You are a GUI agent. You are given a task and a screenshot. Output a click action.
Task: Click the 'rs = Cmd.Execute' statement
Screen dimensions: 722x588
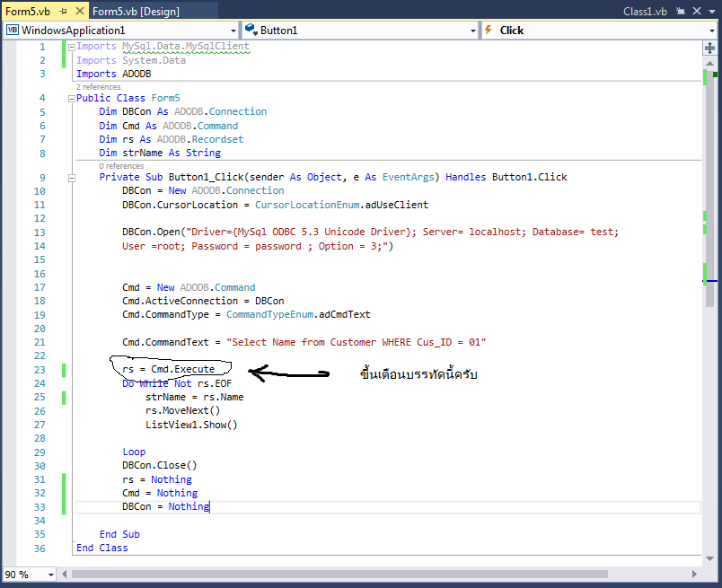(x=169, y=369)
